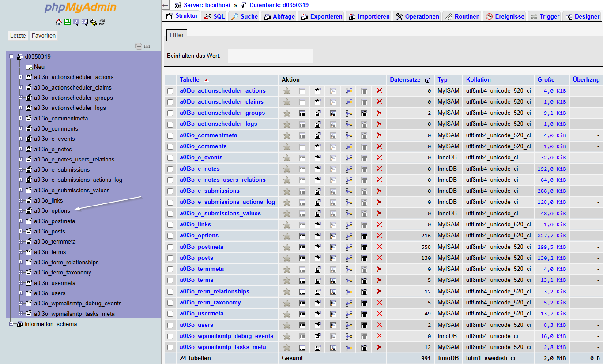Expand a0l3o_e_notes_users_relations tree node

[x=20, y=159]
